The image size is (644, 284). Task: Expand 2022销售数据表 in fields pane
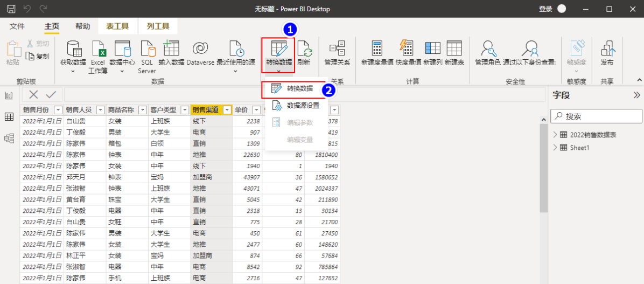[555, 134]
